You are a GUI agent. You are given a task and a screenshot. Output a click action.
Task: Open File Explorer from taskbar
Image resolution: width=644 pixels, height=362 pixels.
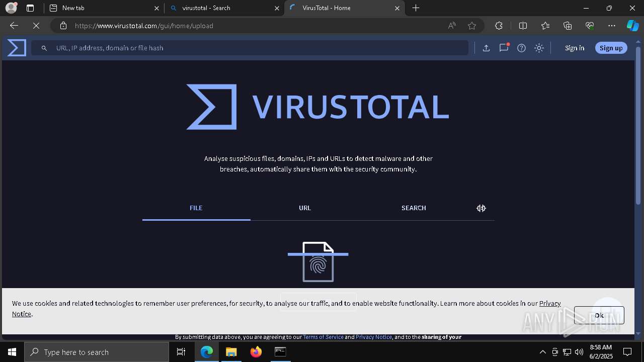click(231, 352)
